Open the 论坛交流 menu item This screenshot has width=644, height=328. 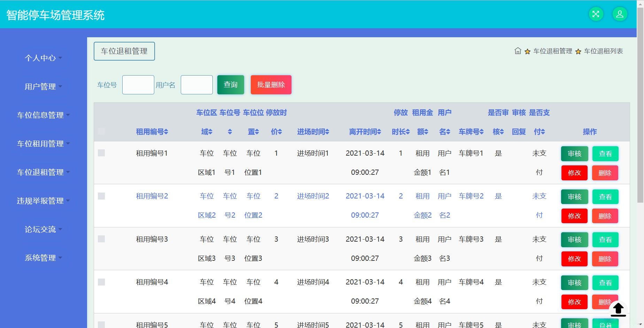43,229
